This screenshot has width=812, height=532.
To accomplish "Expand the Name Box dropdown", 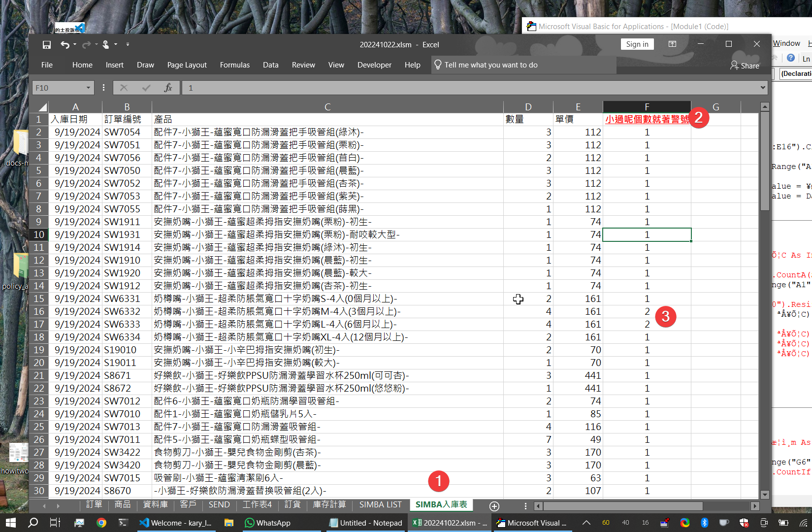I will coord(88,88).
